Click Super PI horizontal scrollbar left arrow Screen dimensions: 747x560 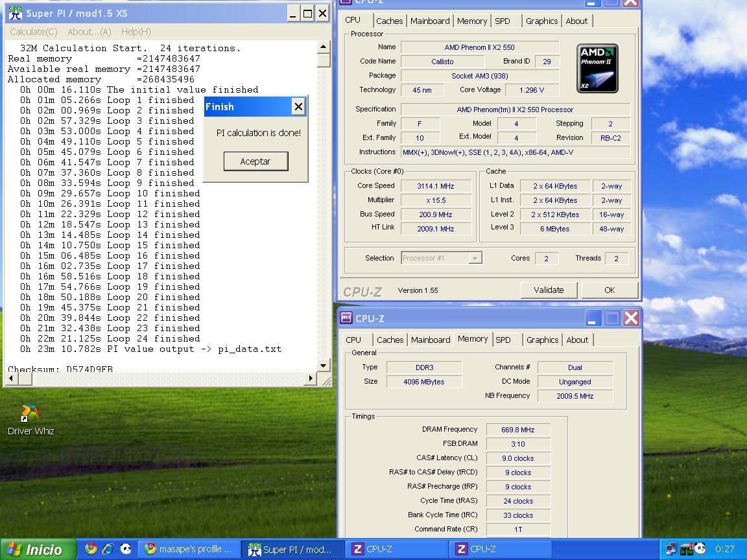[x=12, y=379]
